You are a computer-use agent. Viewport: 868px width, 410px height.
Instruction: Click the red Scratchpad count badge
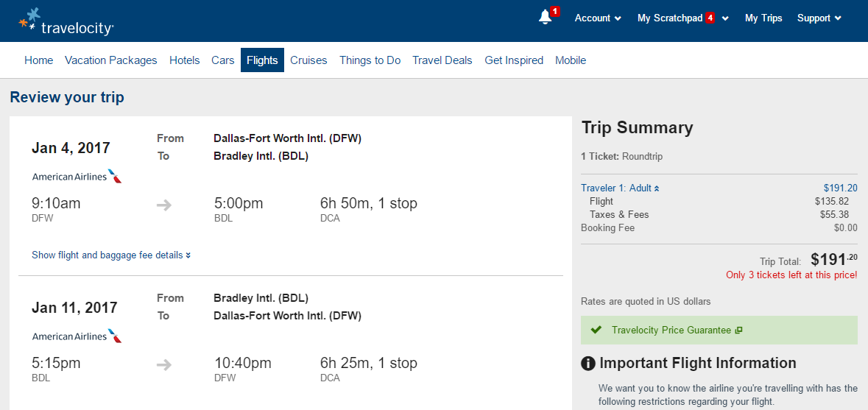710,18
